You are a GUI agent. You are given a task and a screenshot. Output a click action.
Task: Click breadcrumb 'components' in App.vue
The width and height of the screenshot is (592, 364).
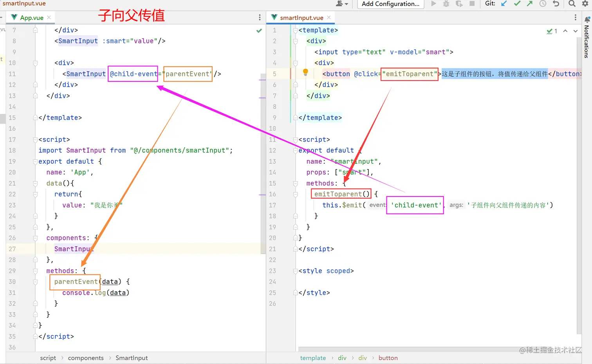tap(86, 358)
